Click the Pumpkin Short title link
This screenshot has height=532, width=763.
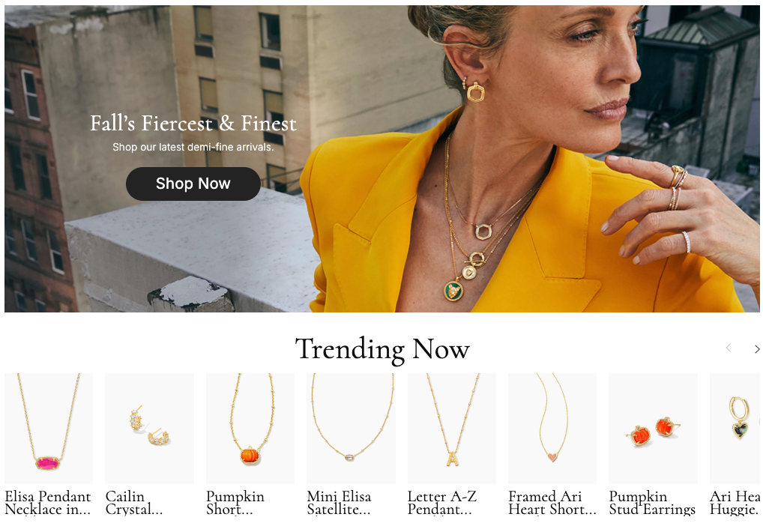pyautogui.click(x=235, y=503)
